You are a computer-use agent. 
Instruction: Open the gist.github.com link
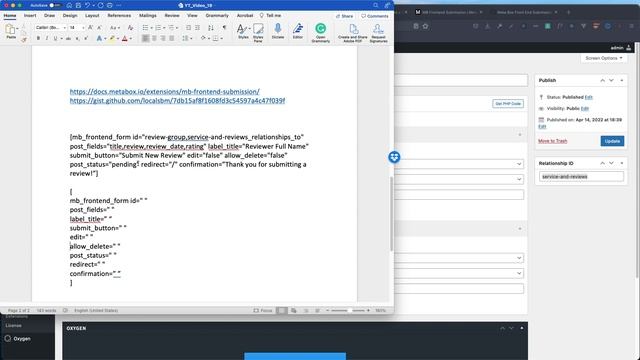tap(178, 100)
